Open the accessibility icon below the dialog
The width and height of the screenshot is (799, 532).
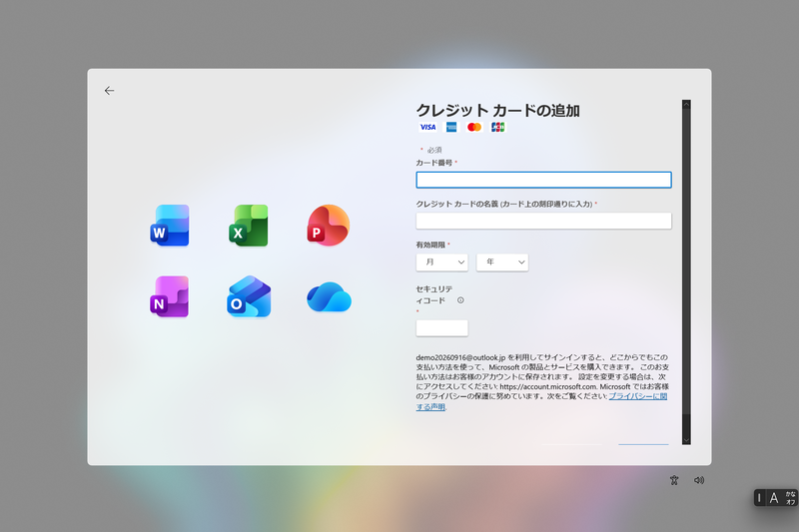click(674, 480)
